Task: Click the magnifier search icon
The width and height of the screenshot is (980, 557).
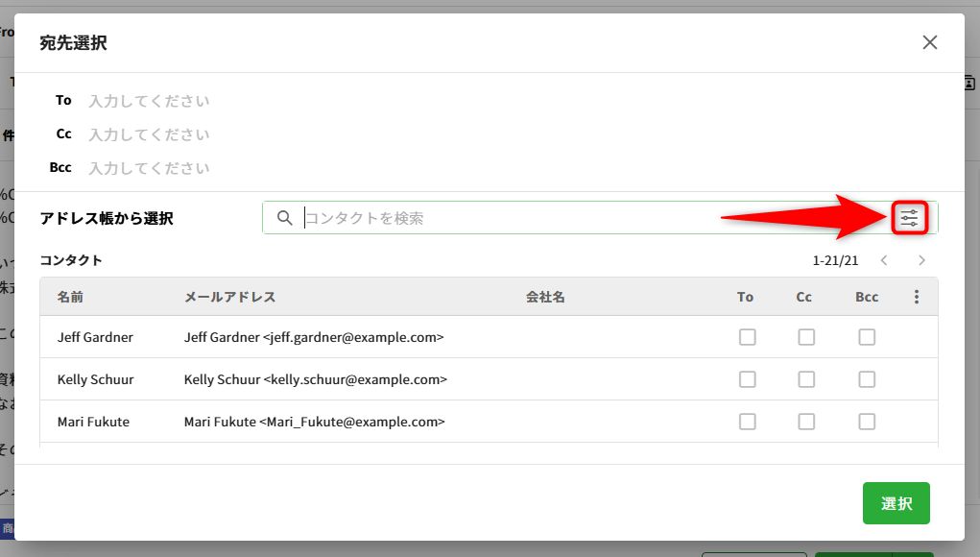Action: tap(284, 218)
